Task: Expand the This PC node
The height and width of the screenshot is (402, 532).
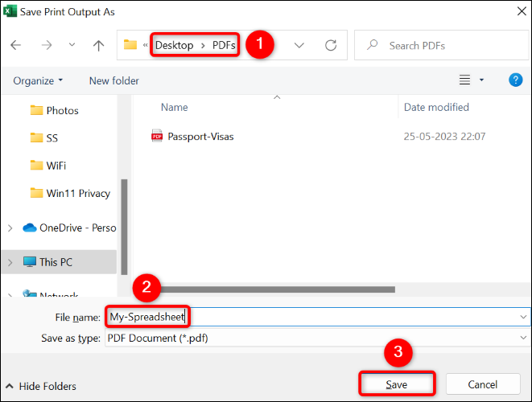Action: [x=10, y=262]
